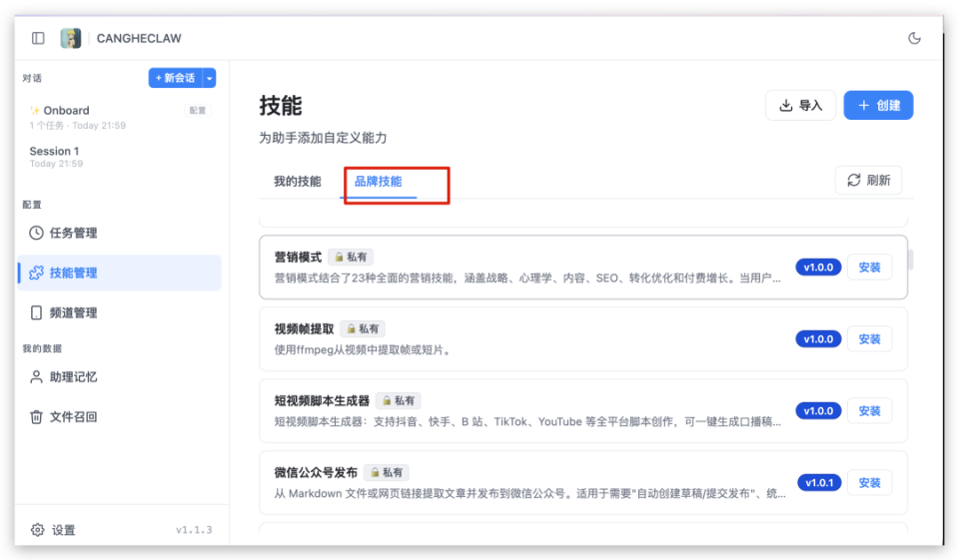This screenshot has height=560, width=959.
Task: Switch to 品牌技能 tab
Action: tap(378, 182)
